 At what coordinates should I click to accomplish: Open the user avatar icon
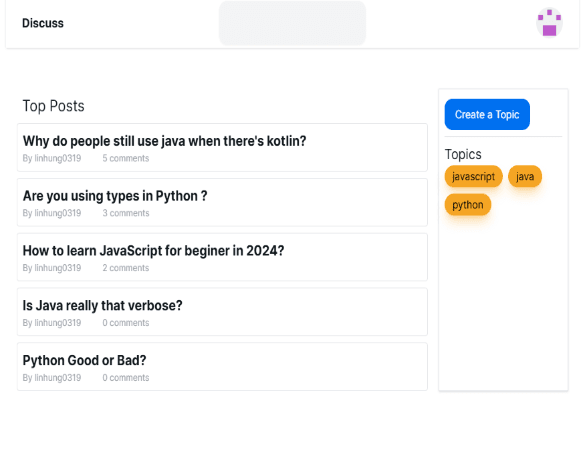coord(549,23)
